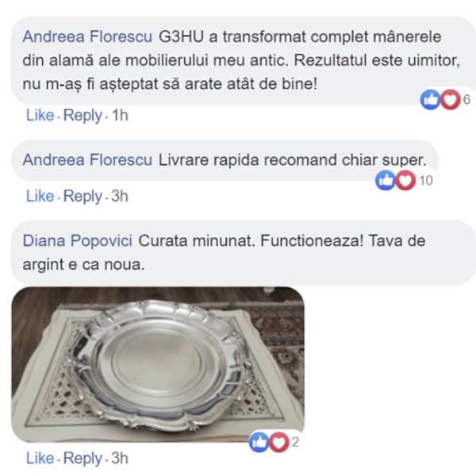Image resolution: width=476 pixels, height=476 pixels.
Task: Open Diana Popovici's profile name
Action: pyautogui.click(x=78, y=241)
